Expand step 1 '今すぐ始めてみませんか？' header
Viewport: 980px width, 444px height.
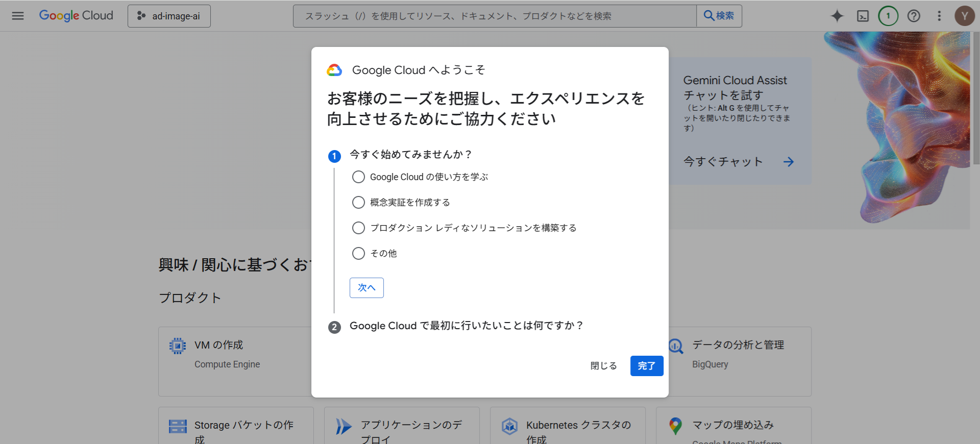coord(411,155)
